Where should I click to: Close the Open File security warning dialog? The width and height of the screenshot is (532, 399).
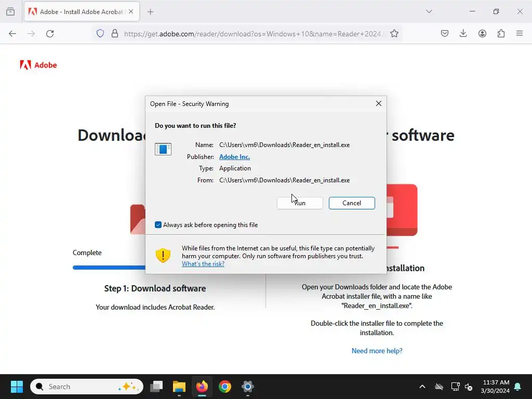point(379,103)
